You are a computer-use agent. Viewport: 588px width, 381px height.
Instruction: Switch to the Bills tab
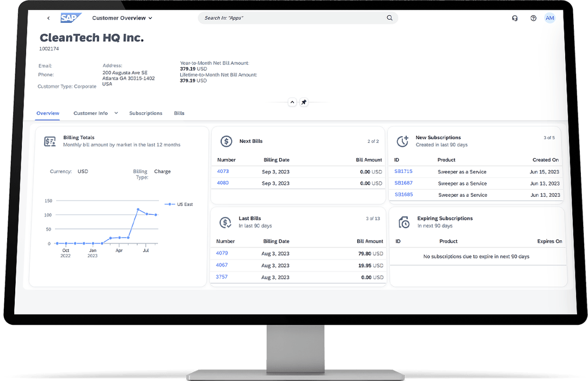pyautogui.click(x=179, y=113)
